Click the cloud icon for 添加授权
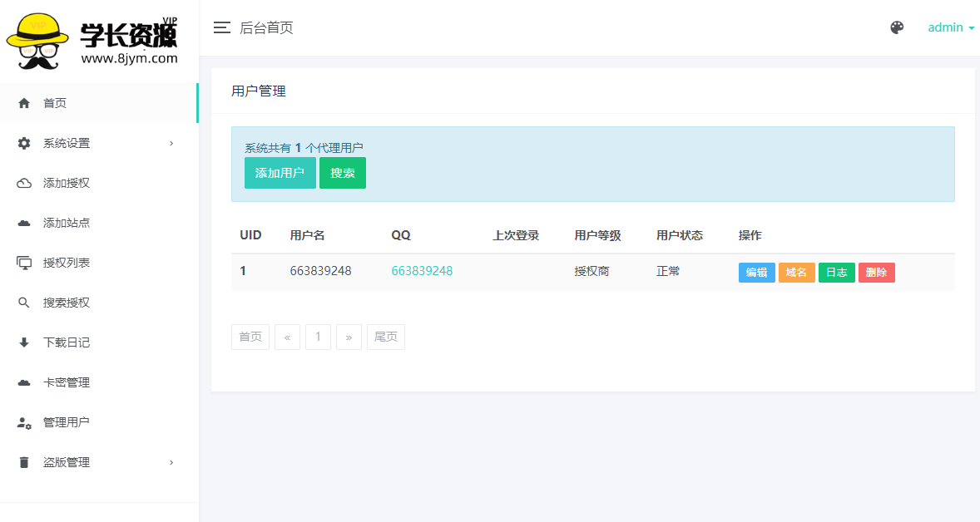 pos(24,183)
